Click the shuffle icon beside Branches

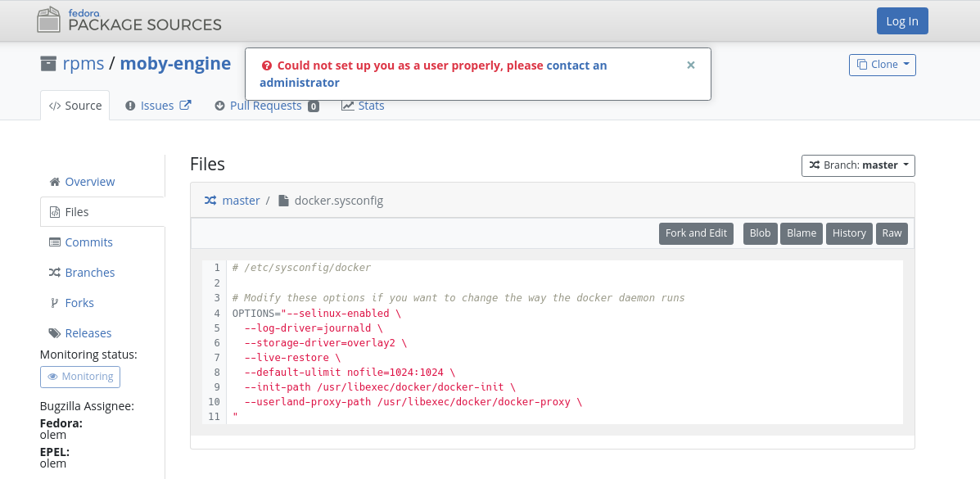coord(54,273)
